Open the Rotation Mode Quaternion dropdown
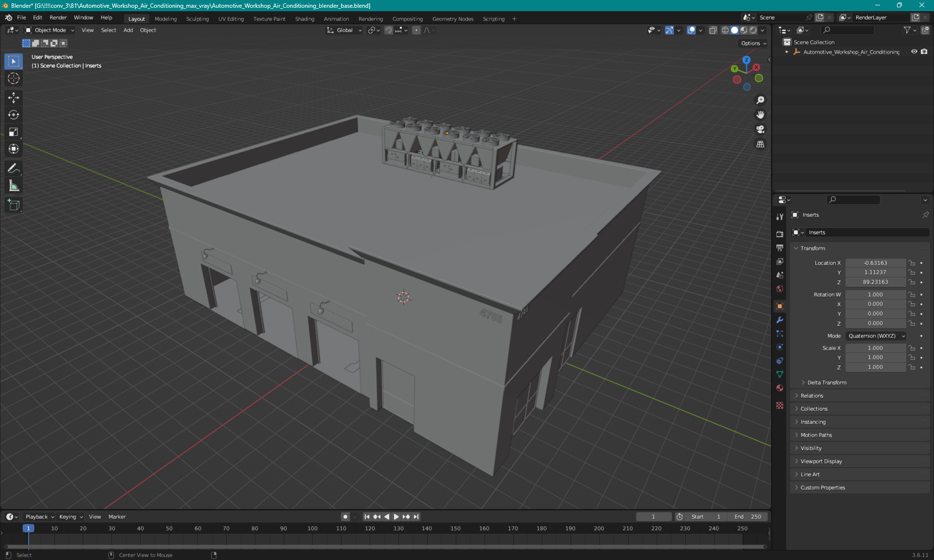934x560 pixels. (x=875, y=335)
